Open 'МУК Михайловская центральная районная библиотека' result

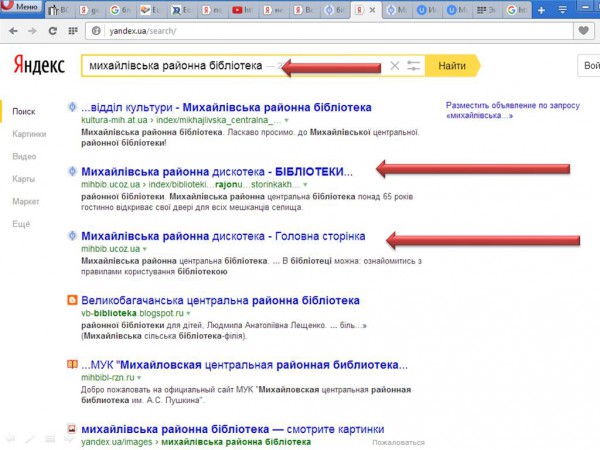point(245,365)
